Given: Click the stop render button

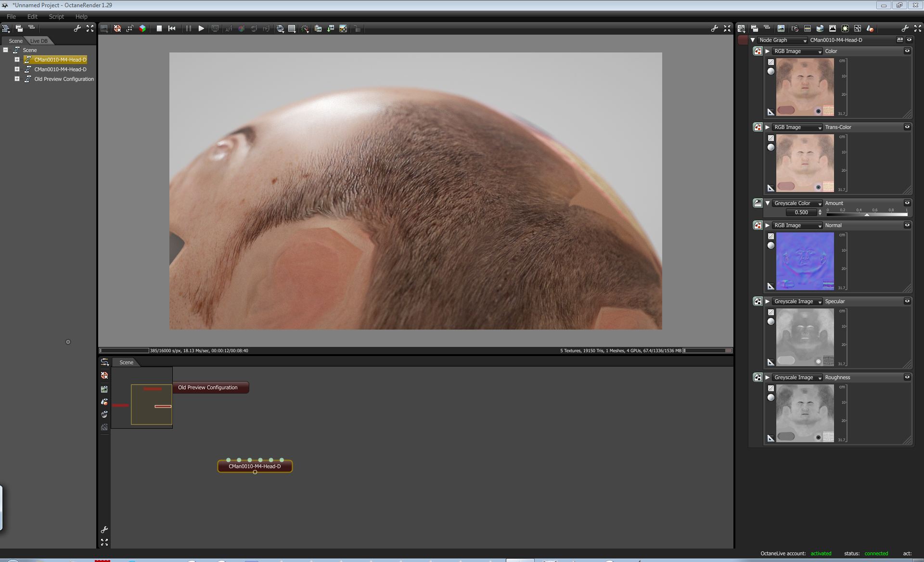Looking at the screenshot, I should click(159, 28).
